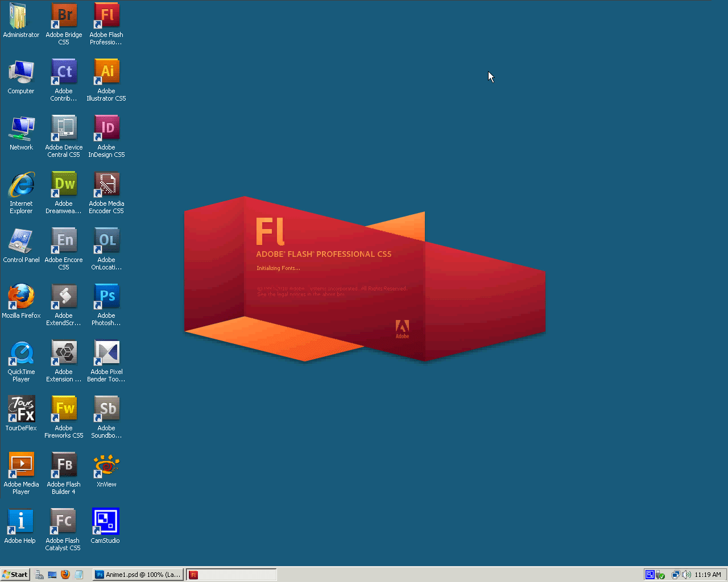Screen dimensions: 728x582
Task: Click the Adobe Fireworks CS5 shortcut
Action: (x=64, y=418)
